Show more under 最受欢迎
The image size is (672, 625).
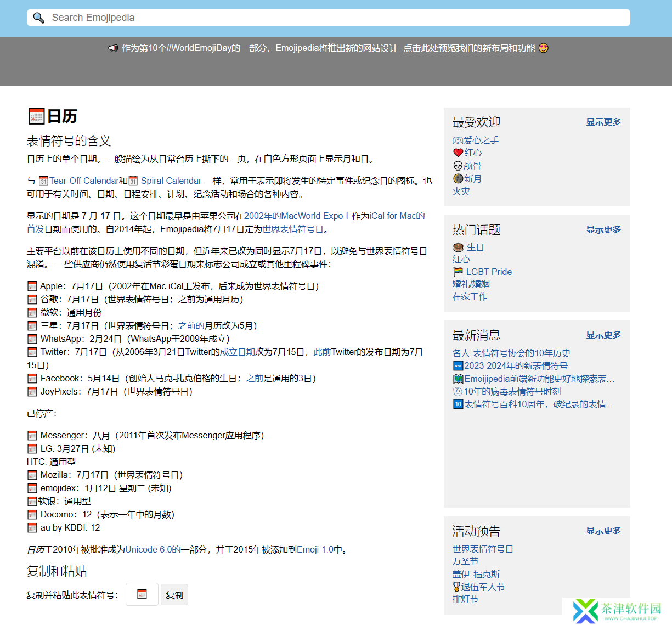click(x=603, y=122)
